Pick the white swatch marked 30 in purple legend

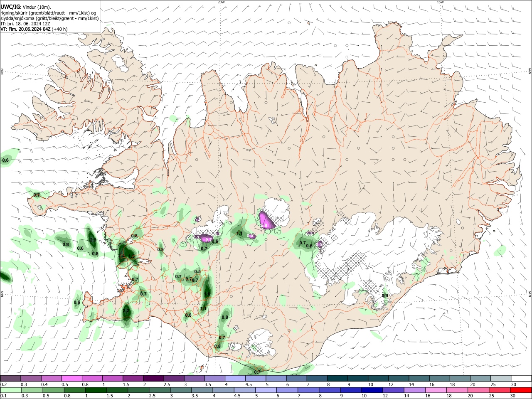521,378
